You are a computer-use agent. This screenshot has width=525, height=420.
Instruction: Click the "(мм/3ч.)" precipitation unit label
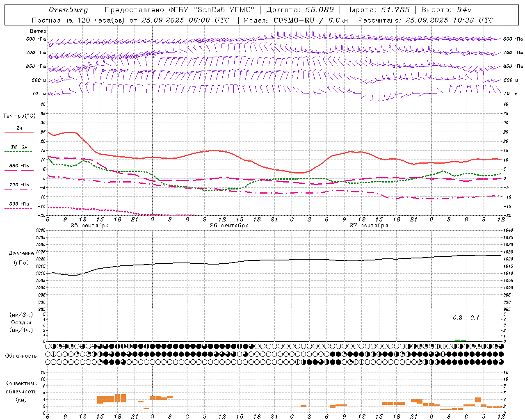[21, 315]
